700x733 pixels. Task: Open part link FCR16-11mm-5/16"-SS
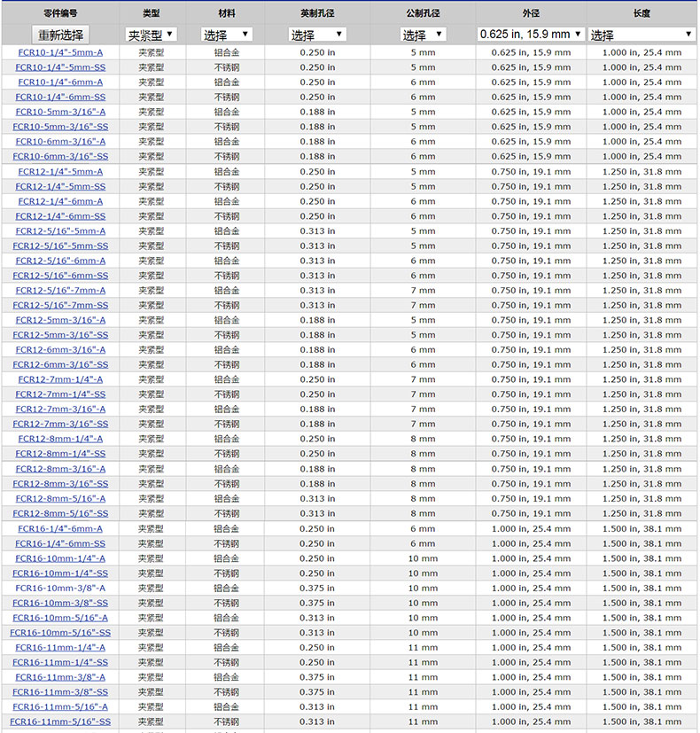point(60,721)
